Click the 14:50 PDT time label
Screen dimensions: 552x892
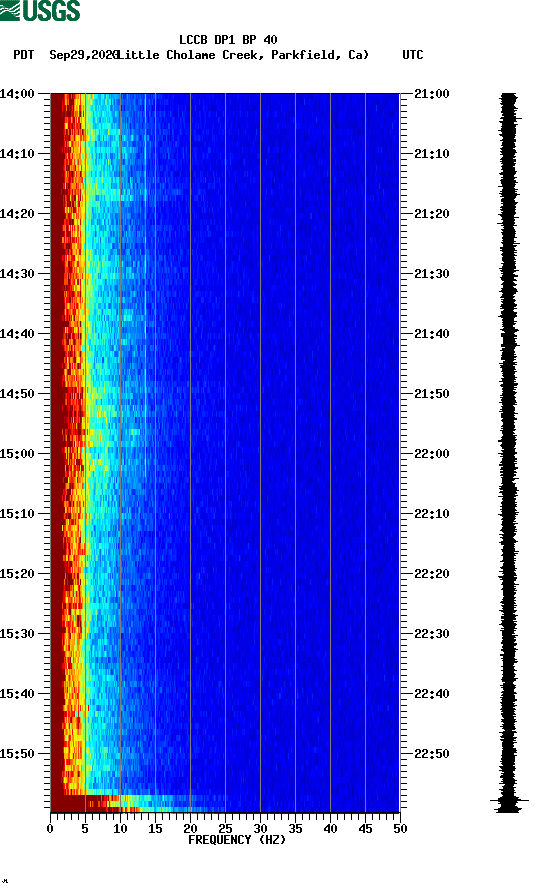pyautogui.click(x=17, y=394)
